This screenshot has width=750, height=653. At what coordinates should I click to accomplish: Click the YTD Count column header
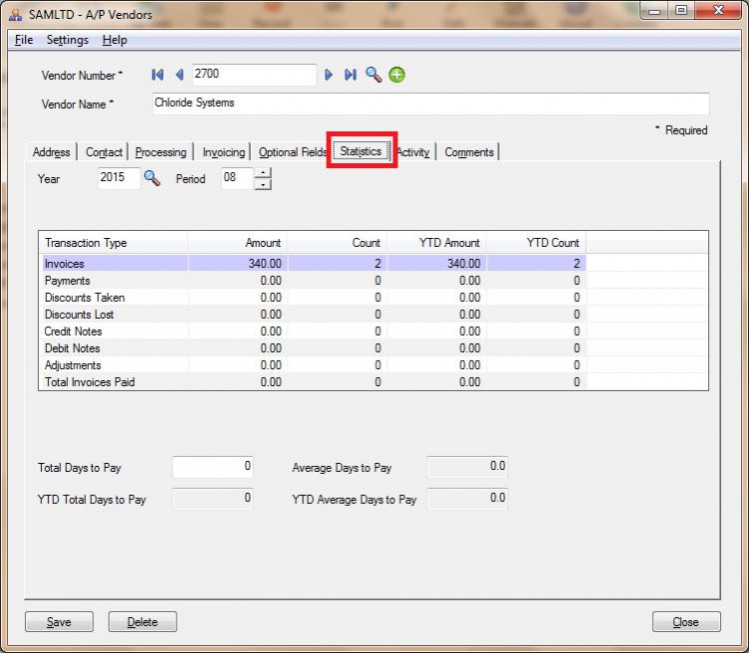pos(536,243)
